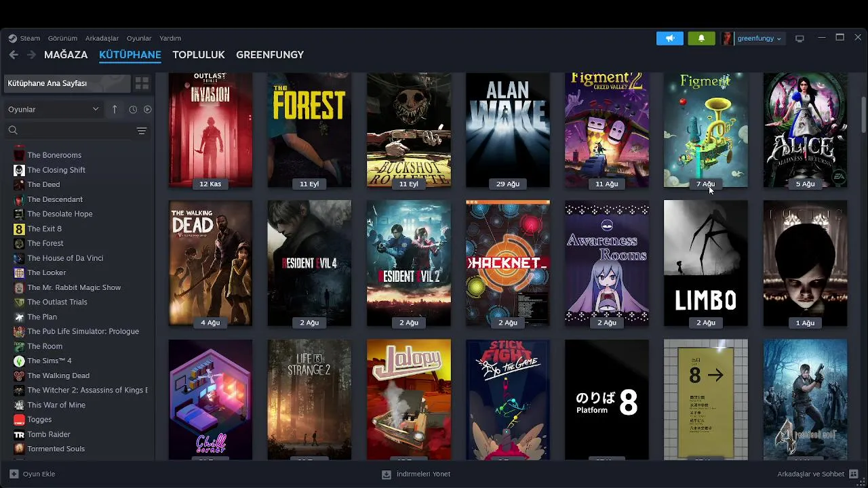Expand the Oyunlar category dropdown
Viewport: 868px width, 488px height.
(54, 109)
